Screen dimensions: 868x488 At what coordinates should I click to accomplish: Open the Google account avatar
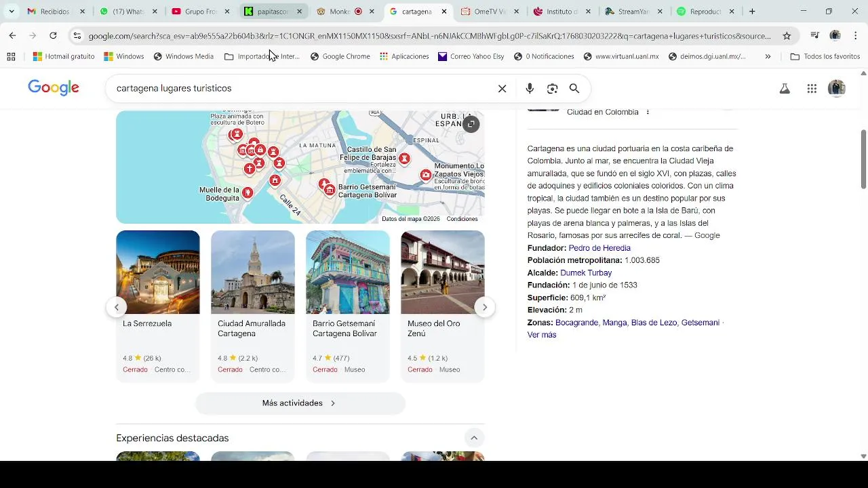point(837,88)
